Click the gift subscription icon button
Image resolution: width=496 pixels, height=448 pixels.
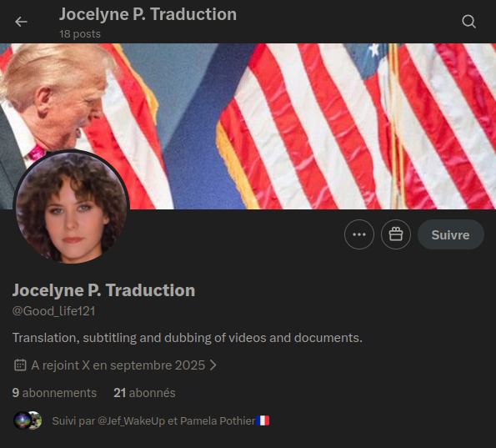pos(396,234)
